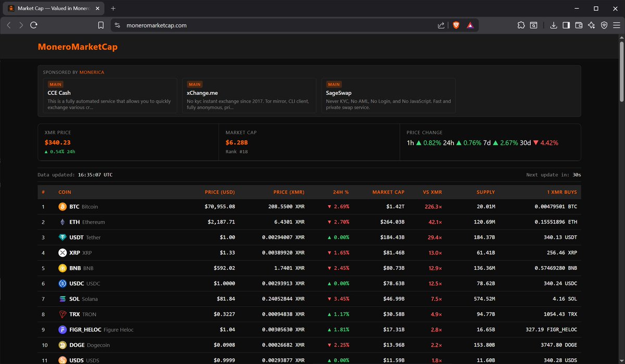Open a new tab with plus button

(113, 8)
